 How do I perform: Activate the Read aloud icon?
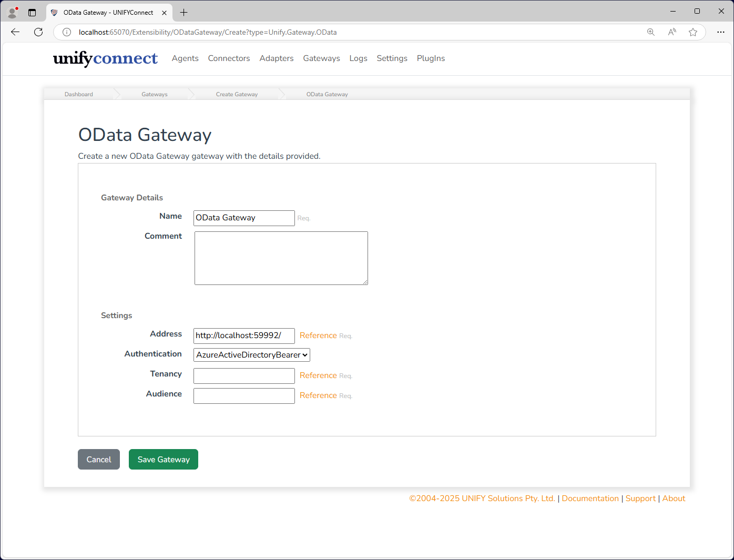tap(672, 32)
